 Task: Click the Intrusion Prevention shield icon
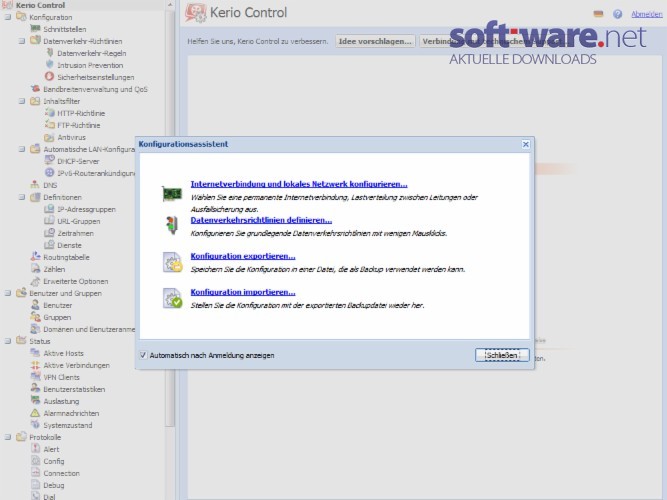pos(50,65)
